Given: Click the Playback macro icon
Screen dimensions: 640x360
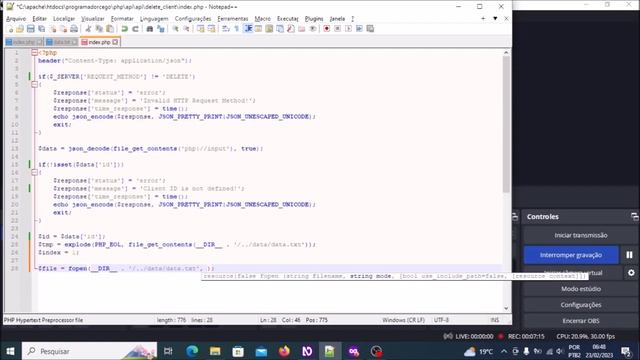Looking at the screenshot, I should coord(348,29).
